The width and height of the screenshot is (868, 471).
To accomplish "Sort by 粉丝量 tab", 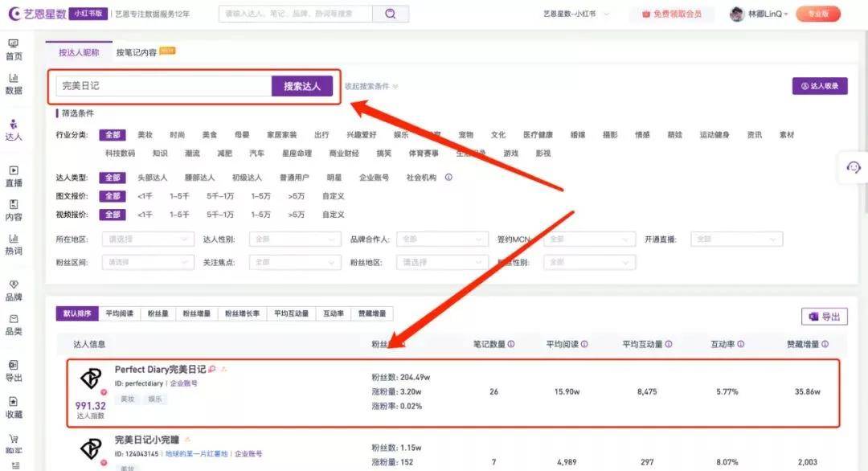I will 158,313.
